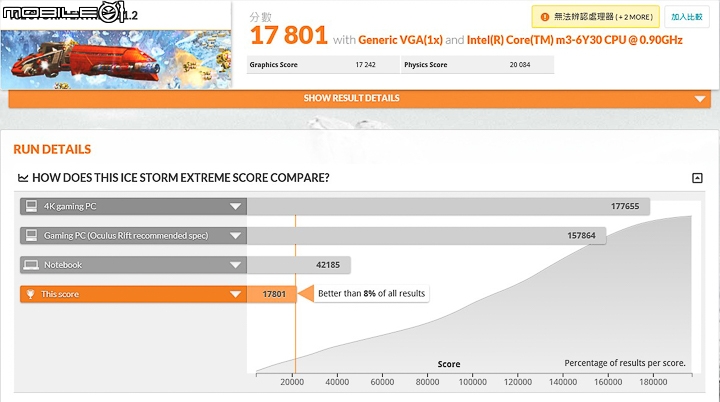Click the 177655 score bar value
Viewport: 720px width, 402px height.
624,206
